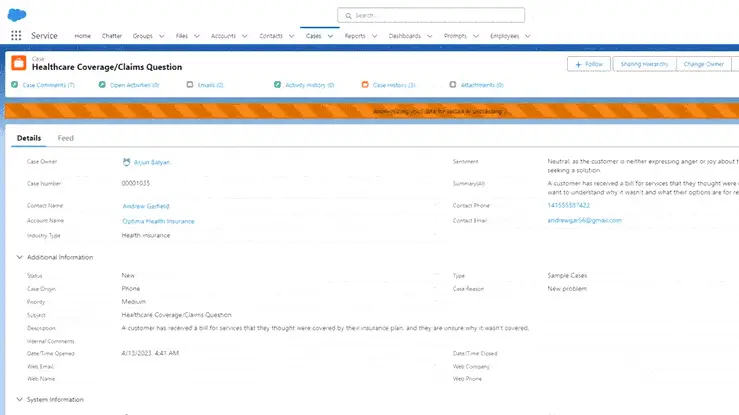Open case owner Arjun Balyan link
The width and height of the screenshot is (739, 415).
click(x=152, y=162)
